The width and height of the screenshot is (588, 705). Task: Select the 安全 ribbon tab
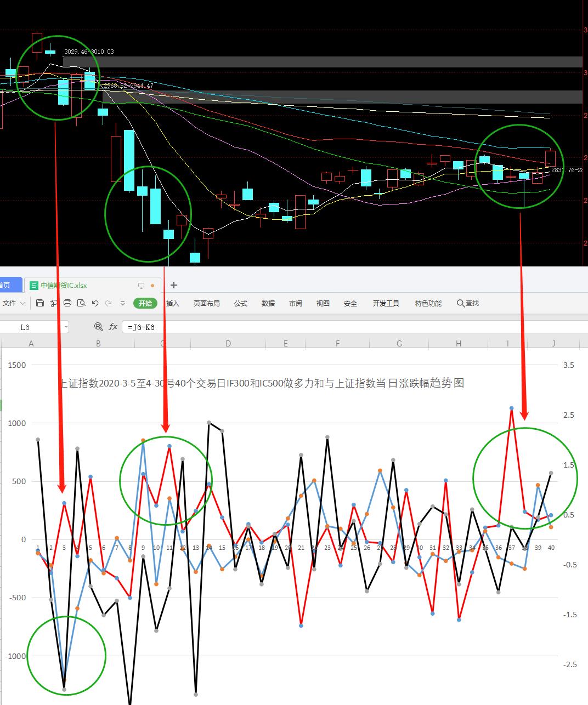(350, 303)
